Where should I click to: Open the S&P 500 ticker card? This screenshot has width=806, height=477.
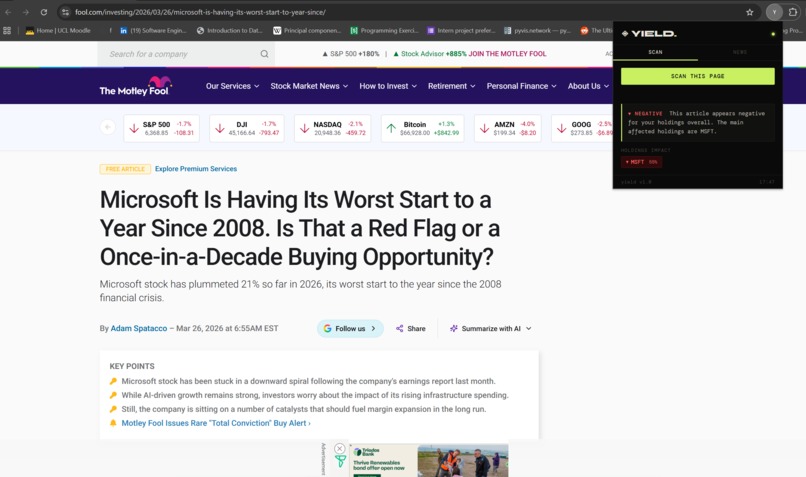coord(161,128)
